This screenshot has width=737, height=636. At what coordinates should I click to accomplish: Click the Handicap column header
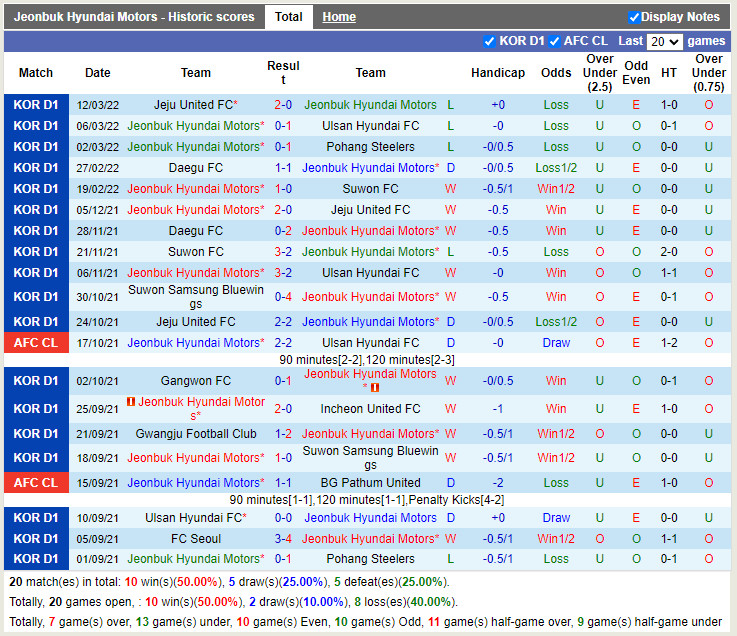pyautogui.click(x=497, y=73)
